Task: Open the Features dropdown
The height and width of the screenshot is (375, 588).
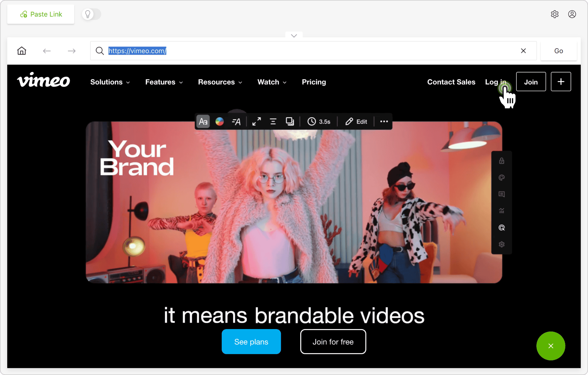Action: pos(164,82)
